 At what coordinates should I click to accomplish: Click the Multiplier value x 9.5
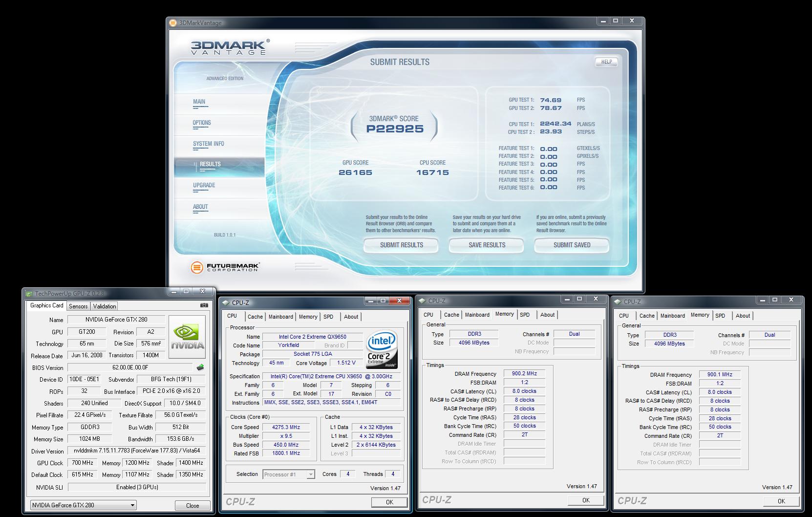(286, 436)
